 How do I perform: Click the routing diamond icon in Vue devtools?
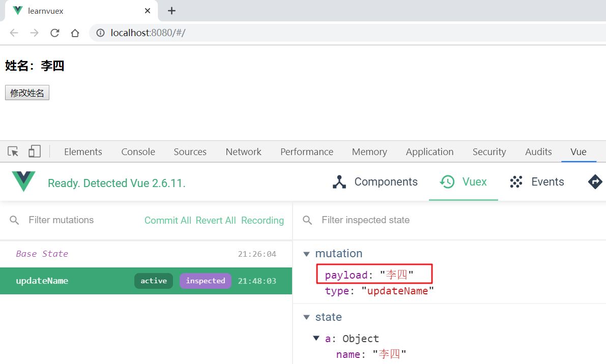pos(595,181)
